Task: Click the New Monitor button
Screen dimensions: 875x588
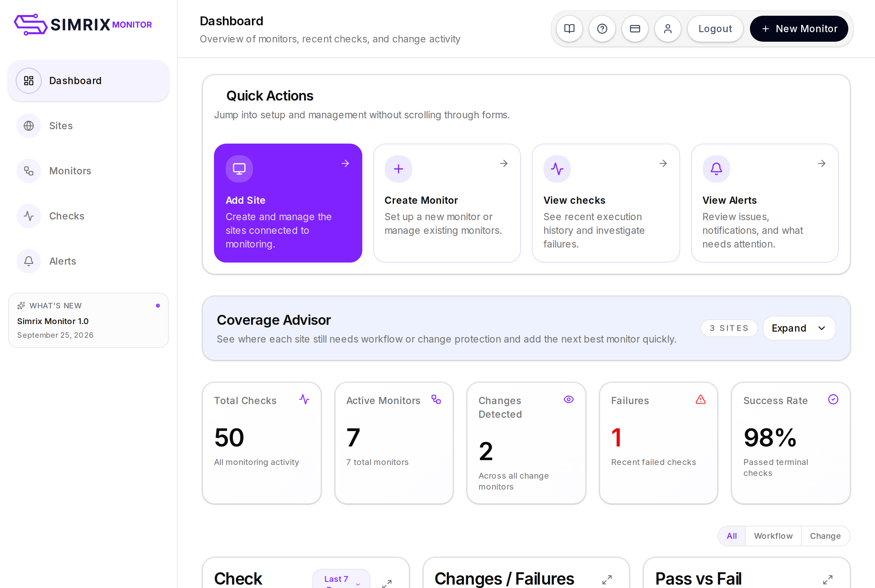Action: (x=799, y=28)
